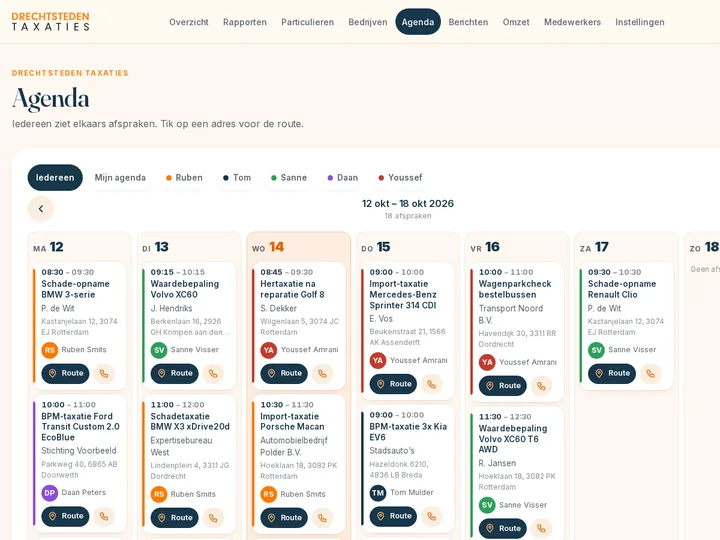The width and height of the screenshot is (720, 540).
Task: Click Sanne Visser avatar on Renault Clio card
Action: tap(596, 350)
